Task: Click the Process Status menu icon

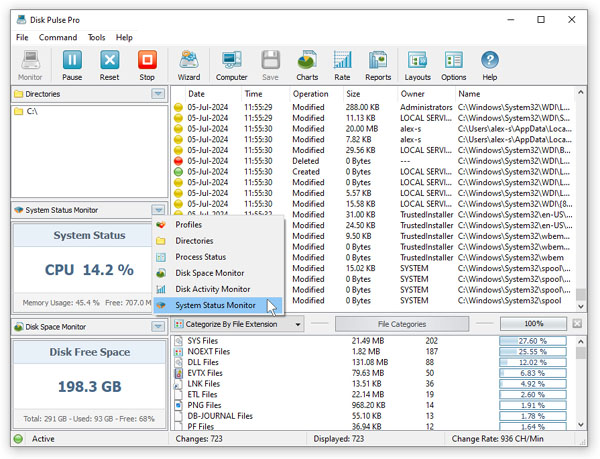Action: pyautogui.click(x=161, y=257)
